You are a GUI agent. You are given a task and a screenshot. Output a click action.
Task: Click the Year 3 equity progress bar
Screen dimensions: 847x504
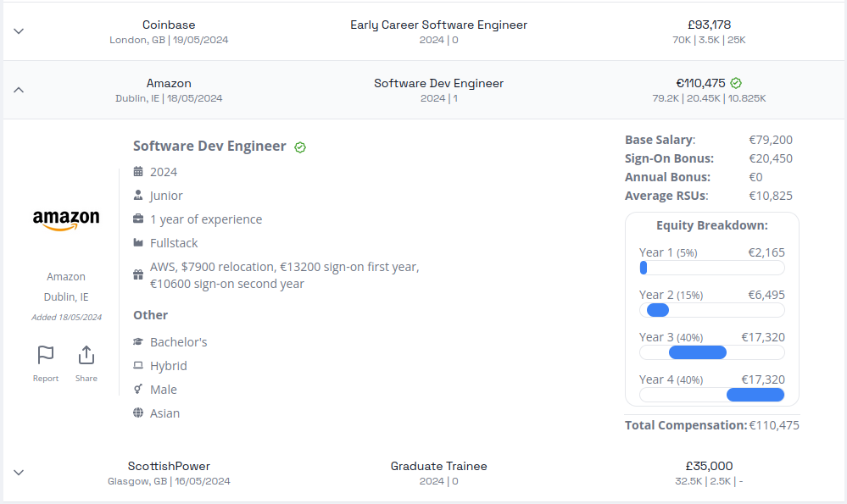coord(712,352)
